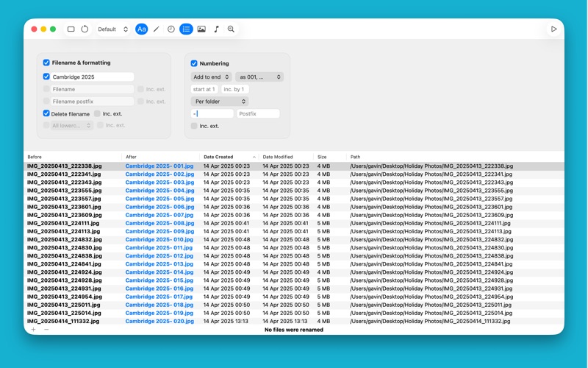Select row IMG_20250414_111332.jpg
This screenshot has height=368, width=588.
(293, 321)
